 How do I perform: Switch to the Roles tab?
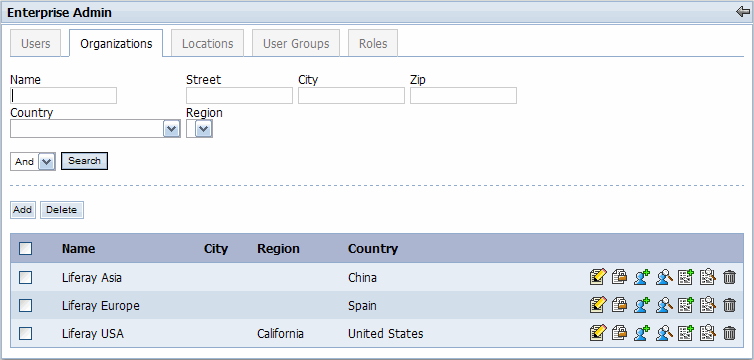click(373, 43)
